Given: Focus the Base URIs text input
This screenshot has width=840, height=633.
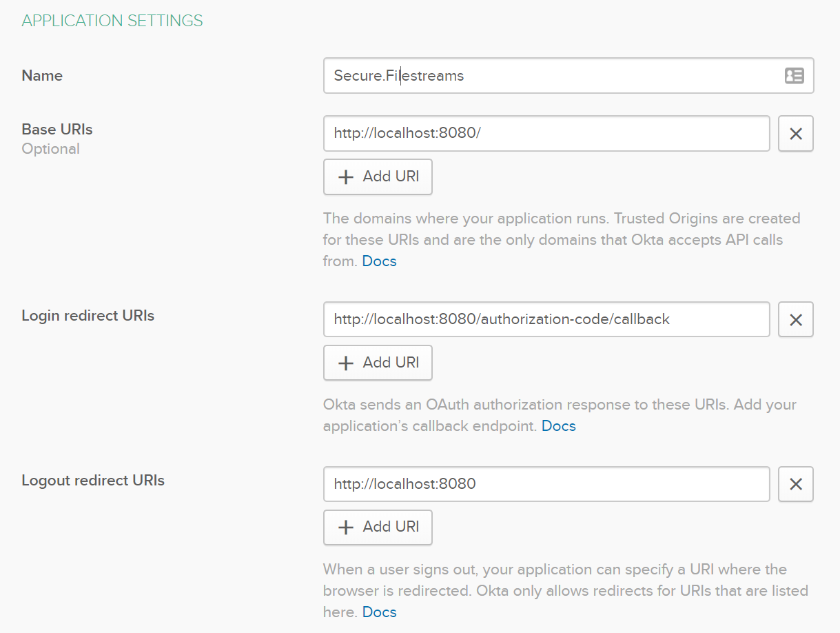Looking at the screenshot, I should [546, 134].
